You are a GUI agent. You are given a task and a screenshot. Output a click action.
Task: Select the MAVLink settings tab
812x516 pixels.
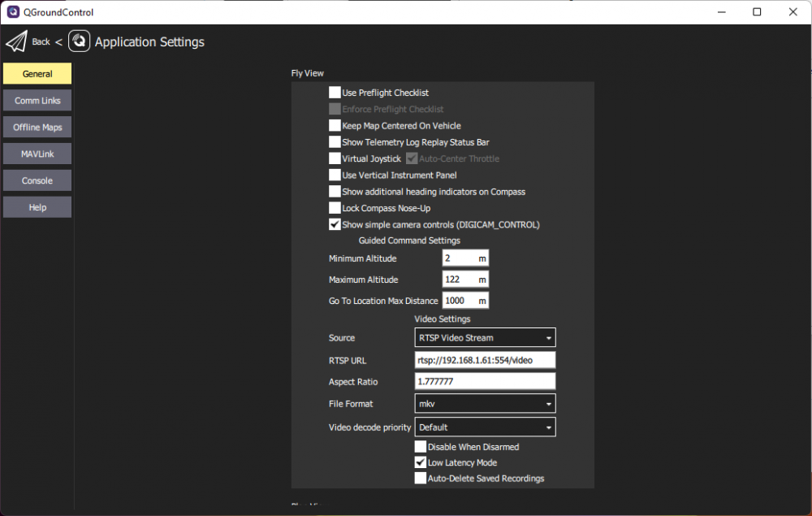click(x=37, y=154)
